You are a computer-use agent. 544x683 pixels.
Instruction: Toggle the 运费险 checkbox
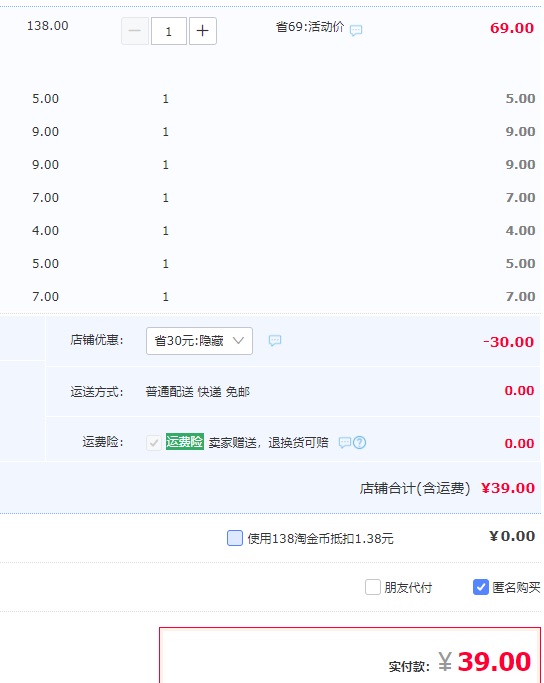click(154, 443)
